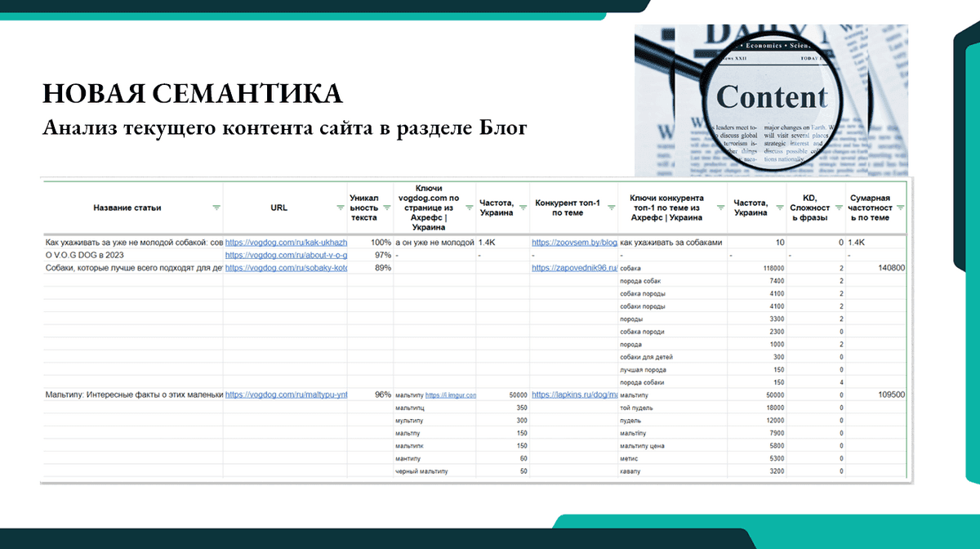
Task: Select the keyword 'метис'
Action: (630, 458)
